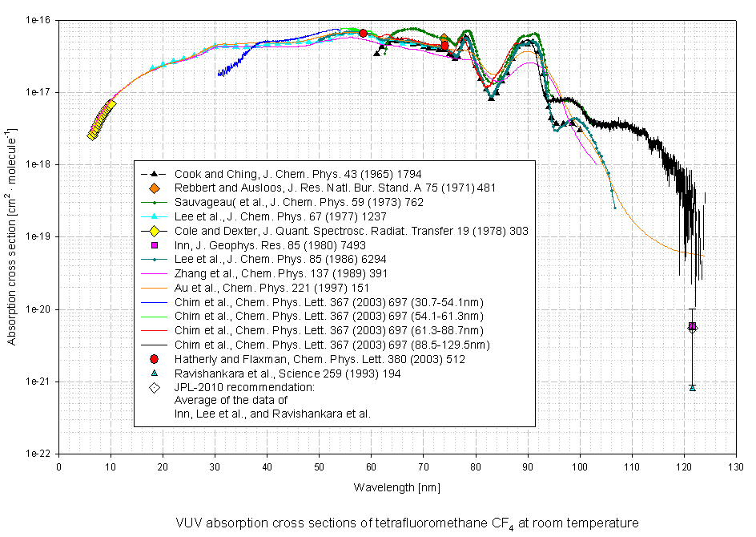Click the white diamond legend marker for JPL-2010
The height and width of the screenshot is (537, 756).
pyautogui.click(x=154, y=388)
